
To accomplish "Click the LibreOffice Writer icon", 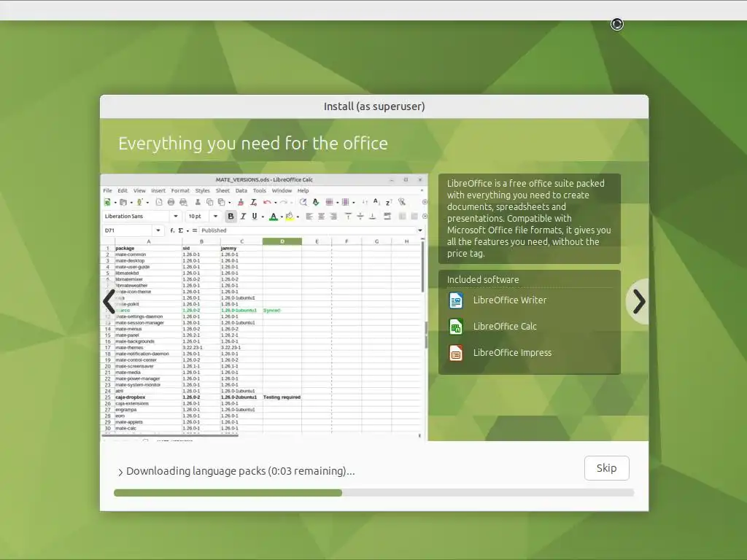I will [x=456, y=300].
